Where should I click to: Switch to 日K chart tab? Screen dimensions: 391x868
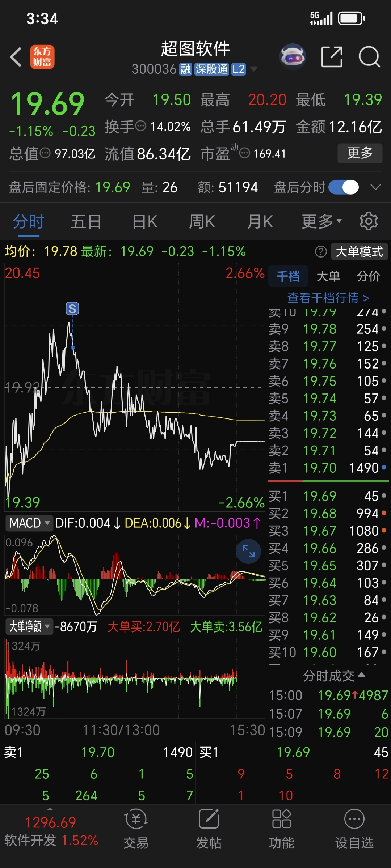145,221
